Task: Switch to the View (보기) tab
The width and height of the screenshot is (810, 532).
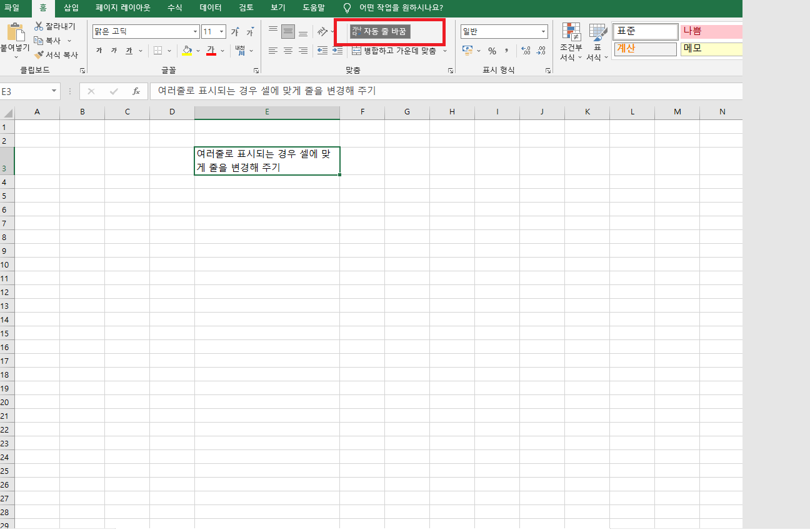Action: click(x=278, y=8)
